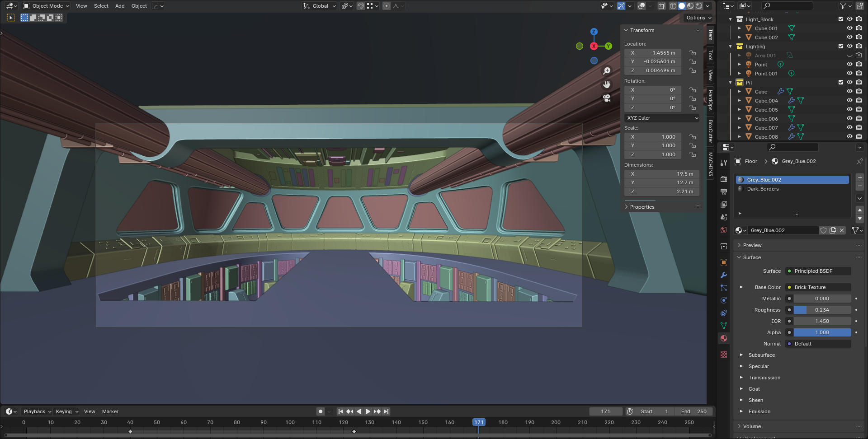This screenshot has width=868, height=439.
Task: Uncheck Lighting collection checkbox
Action: [841, 47]
